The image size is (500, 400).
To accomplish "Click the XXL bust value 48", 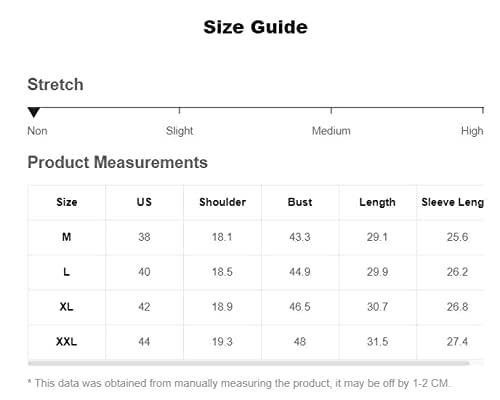I will tap(300, 342).
